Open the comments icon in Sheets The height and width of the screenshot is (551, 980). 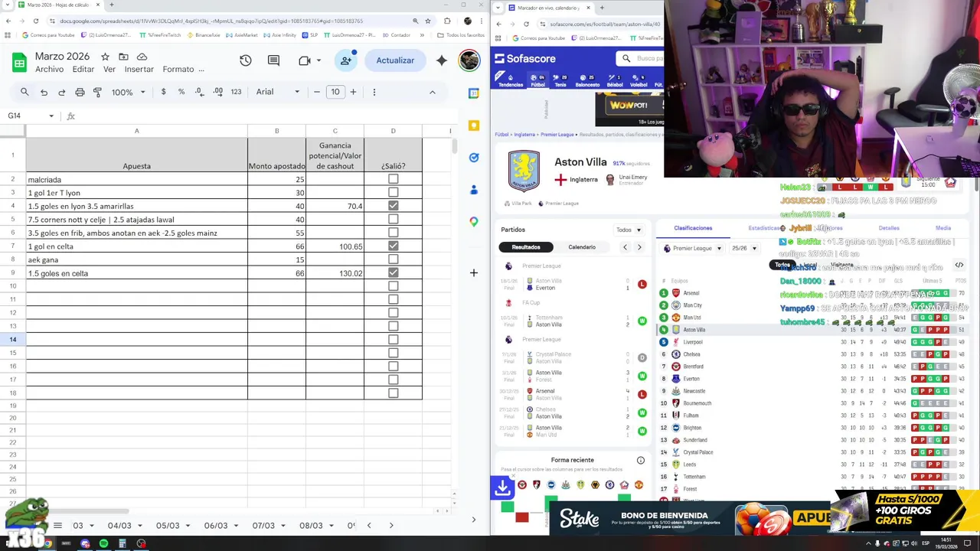[273, 60]
